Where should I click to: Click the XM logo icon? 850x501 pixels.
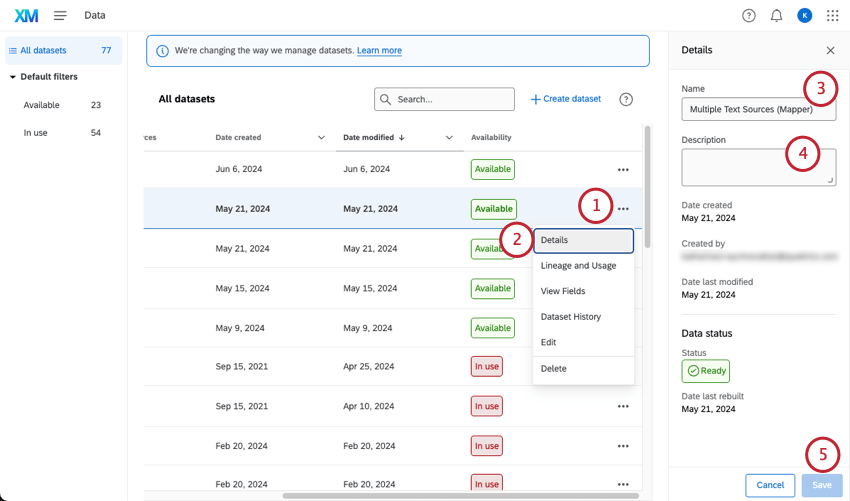pyautogui.click(x=27, y=16)
